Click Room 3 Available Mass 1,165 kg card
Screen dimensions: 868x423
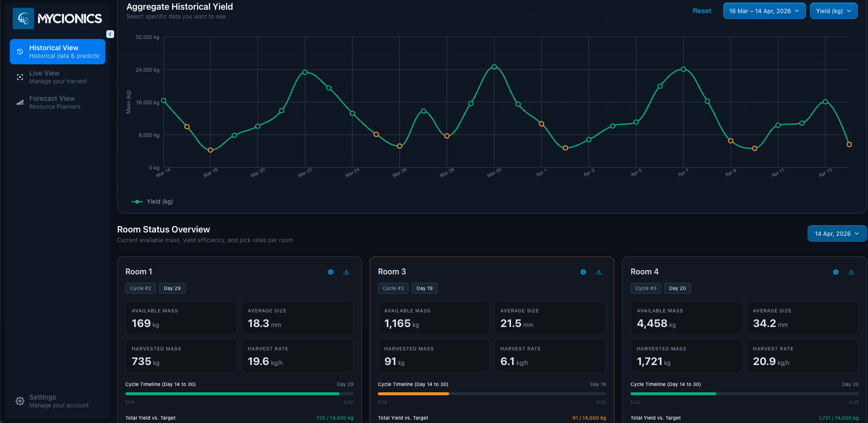(434, 318)
